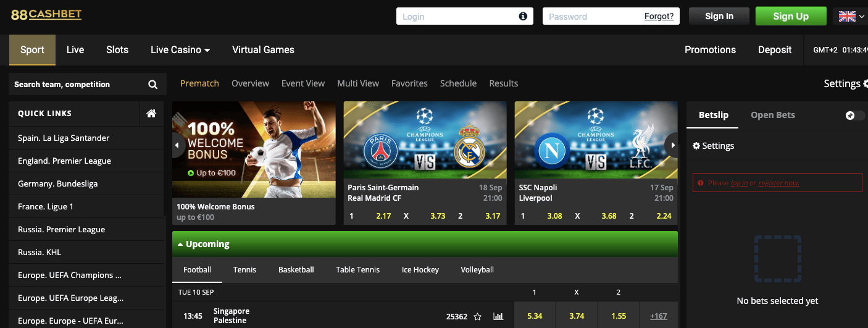Open the Favorites tab
This screenshot has width=868, height=328.
pyautogui.click(x=409, y=83)
